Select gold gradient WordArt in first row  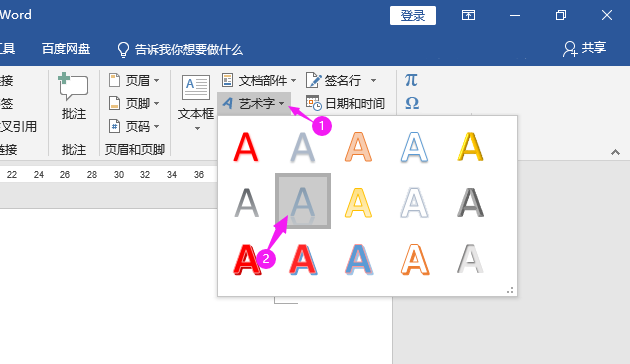click(470, 147)
